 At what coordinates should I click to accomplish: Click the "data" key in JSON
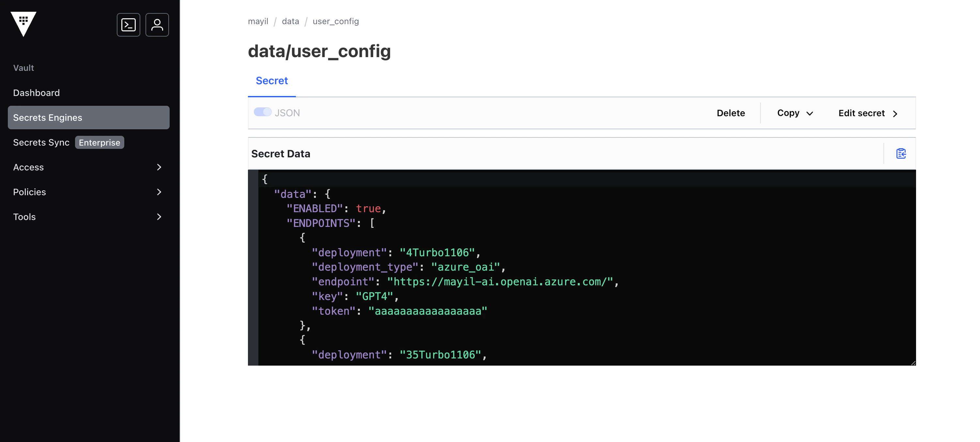(x=293, y=194)
